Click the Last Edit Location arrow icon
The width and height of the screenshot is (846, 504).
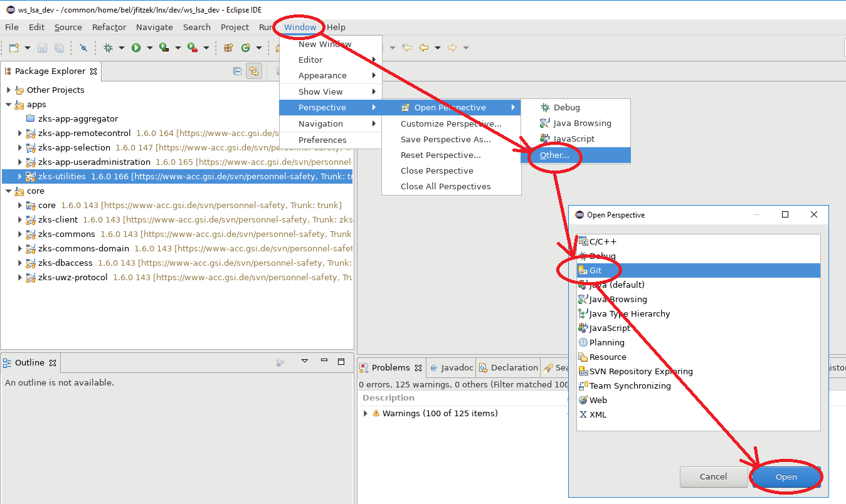coord(408,48)
